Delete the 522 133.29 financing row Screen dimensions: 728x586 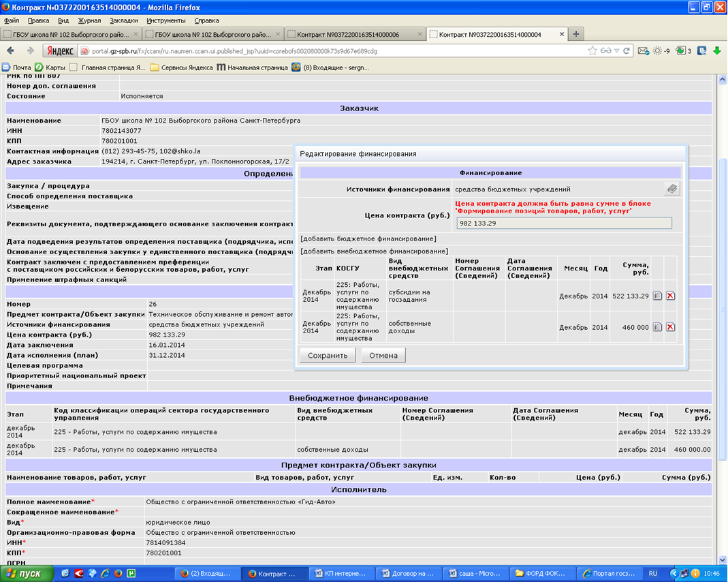tap(670, 296)
